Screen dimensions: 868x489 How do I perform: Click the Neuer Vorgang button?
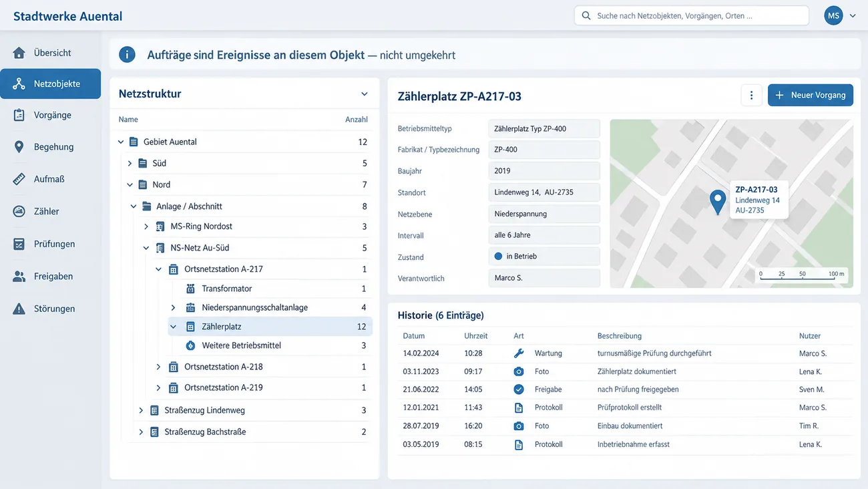coord(811,95)
